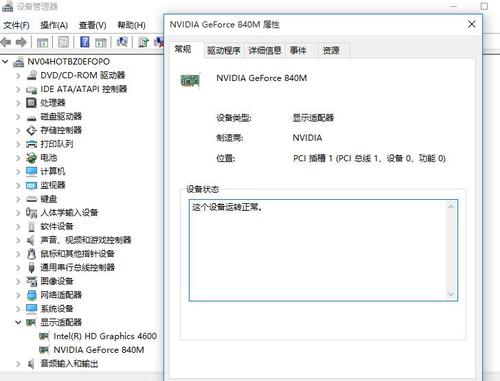Select the 音频输入和输出 tree label
The width and height of the screenshot is (500, 381).
point(69,364)
